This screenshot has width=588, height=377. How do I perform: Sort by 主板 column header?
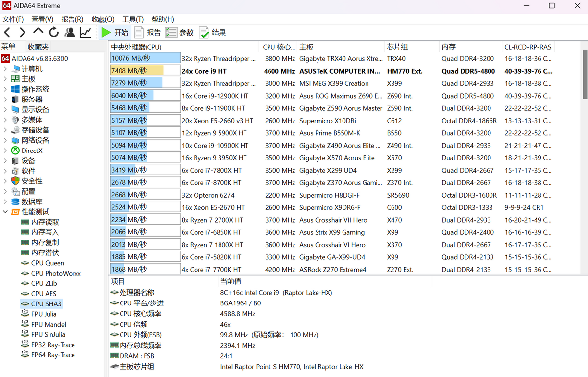click(x=341, y=47)
